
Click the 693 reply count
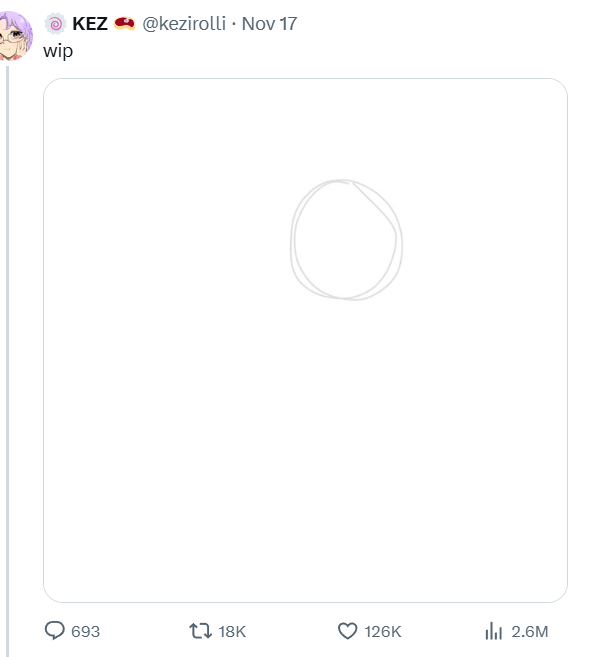click(86, 631)
